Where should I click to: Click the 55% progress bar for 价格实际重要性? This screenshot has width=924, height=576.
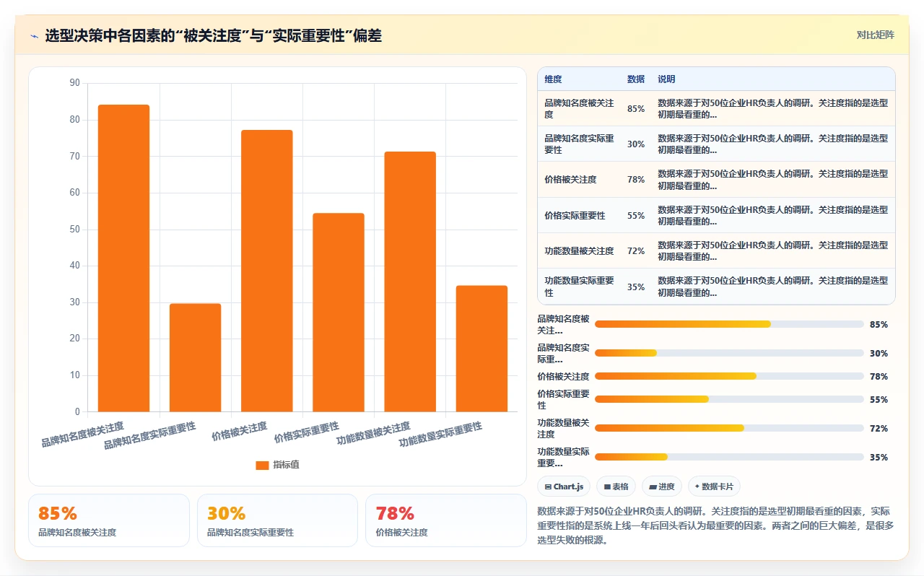[729, 399]
